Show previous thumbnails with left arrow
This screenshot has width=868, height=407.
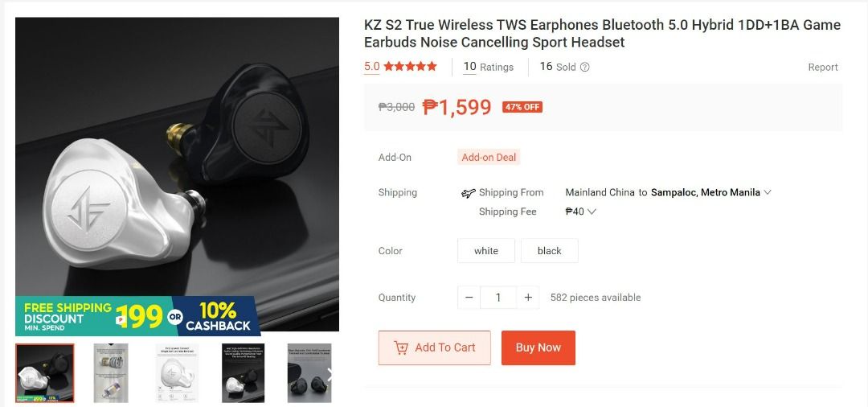23,375
